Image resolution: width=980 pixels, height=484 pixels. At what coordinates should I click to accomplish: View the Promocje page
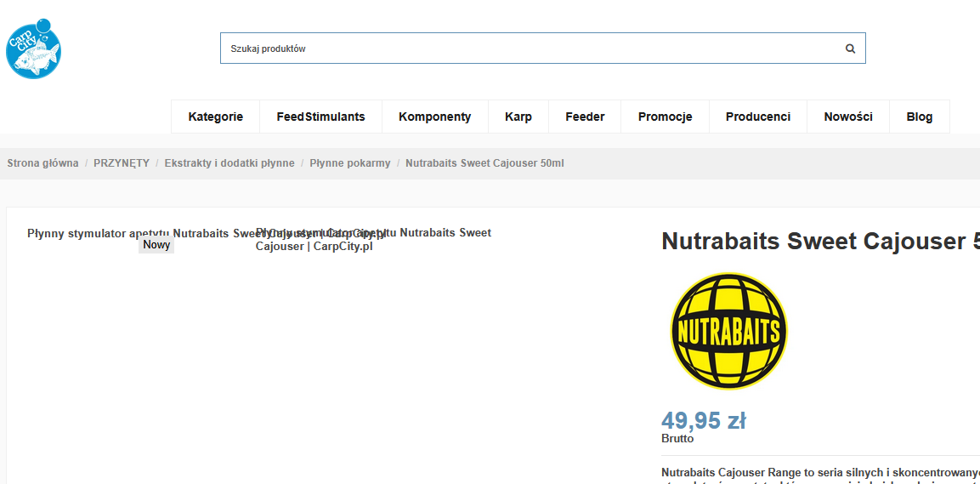665,117
